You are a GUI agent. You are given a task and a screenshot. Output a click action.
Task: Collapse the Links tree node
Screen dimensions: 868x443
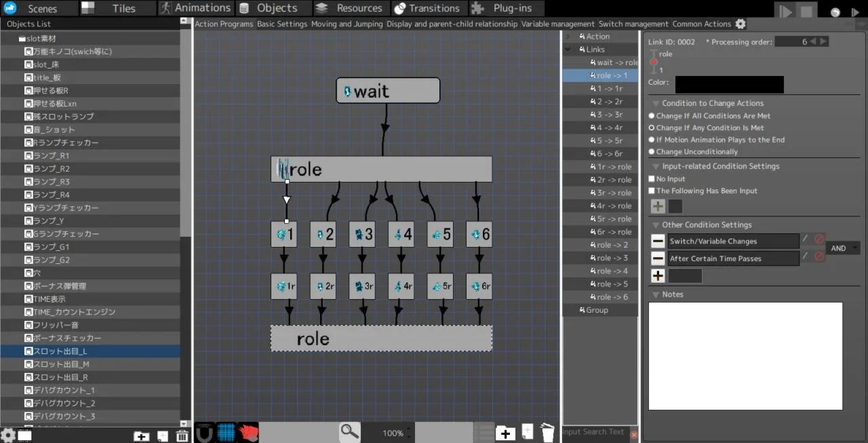coord(568,50)
